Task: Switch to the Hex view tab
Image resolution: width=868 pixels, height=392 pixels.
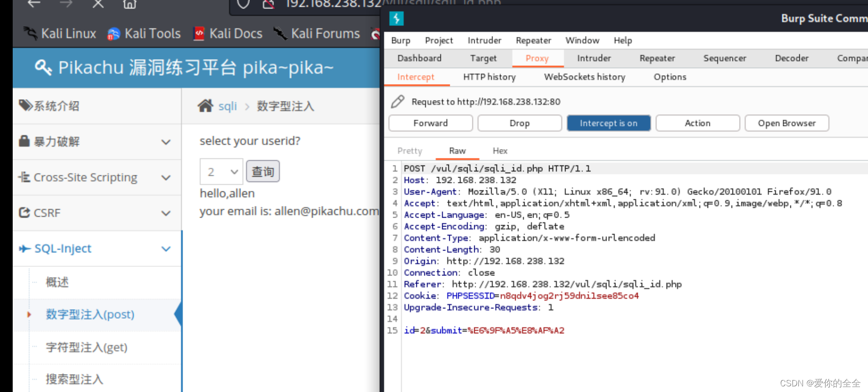Action: [x=500, y=151]
